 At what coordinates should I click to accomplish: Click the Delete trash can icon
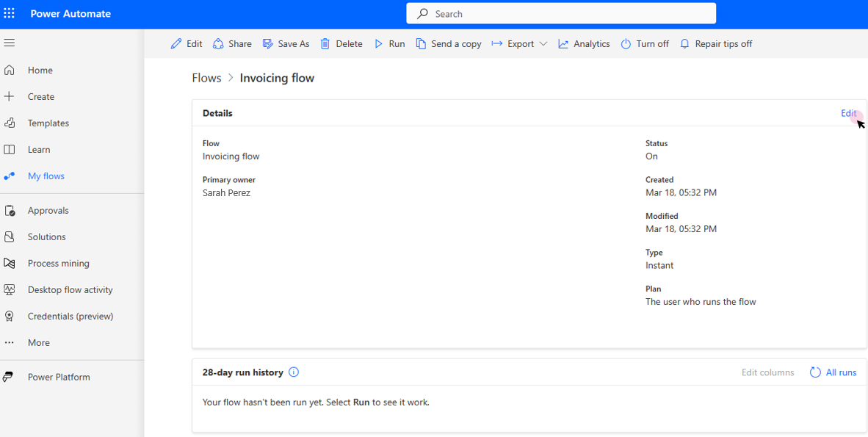coord(325,44)
